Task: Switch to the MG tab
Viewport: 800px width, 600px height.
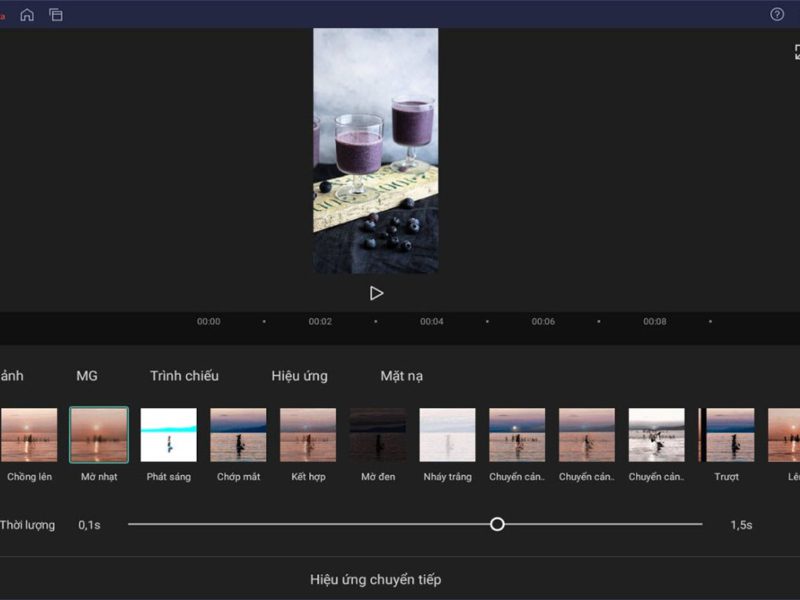Action: (x=87, y=376)
